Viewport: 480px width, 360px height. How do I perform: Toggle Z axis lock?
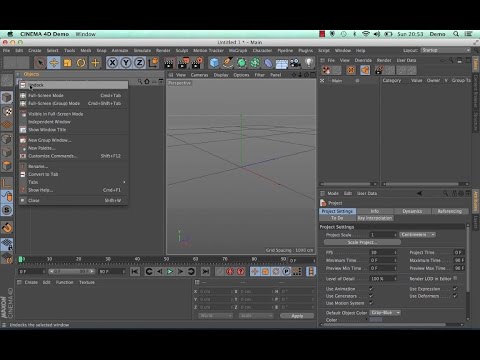(139, 62)
